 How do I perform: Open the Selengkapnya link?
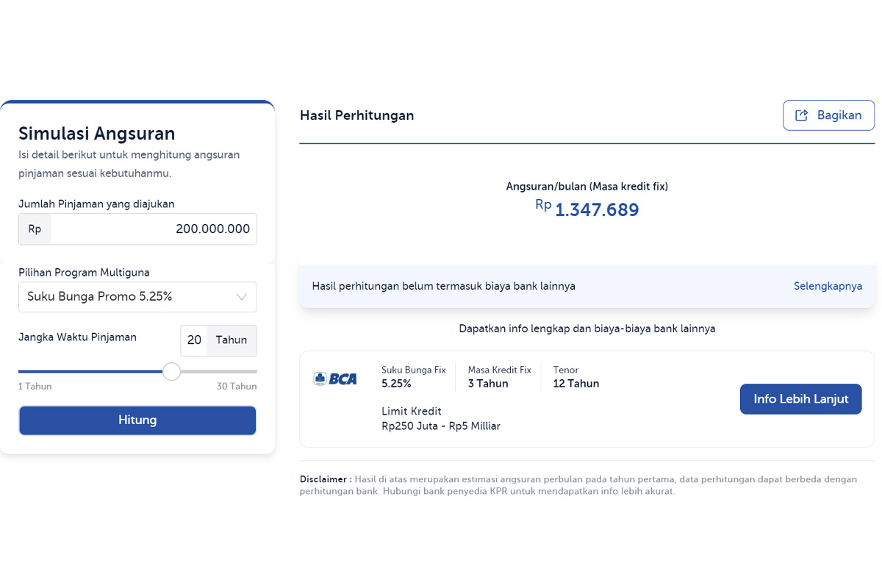[x=828, y=286]
